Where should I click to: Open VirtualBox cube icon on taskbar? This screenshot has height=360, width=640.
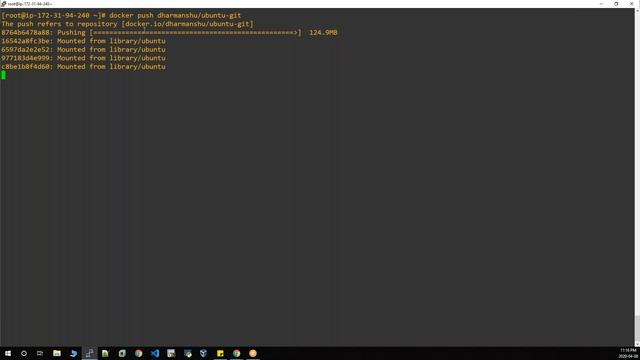(203, 353)
